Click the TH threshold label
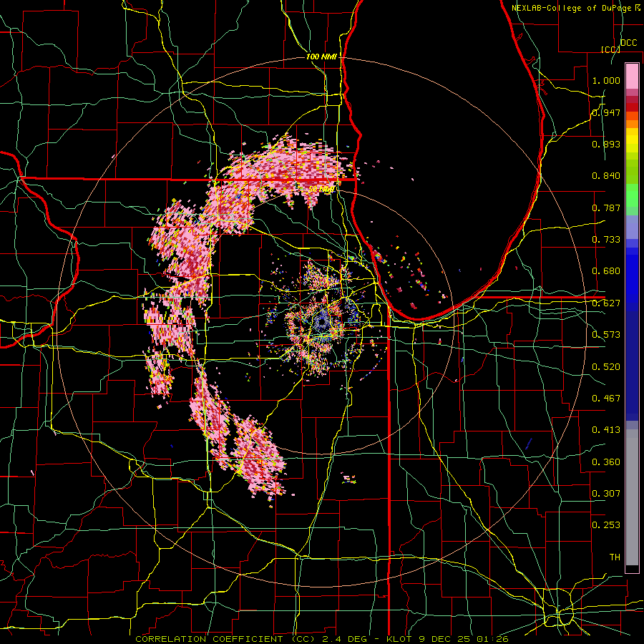This screenshot has height=644, width=644. tap(615, 557)
